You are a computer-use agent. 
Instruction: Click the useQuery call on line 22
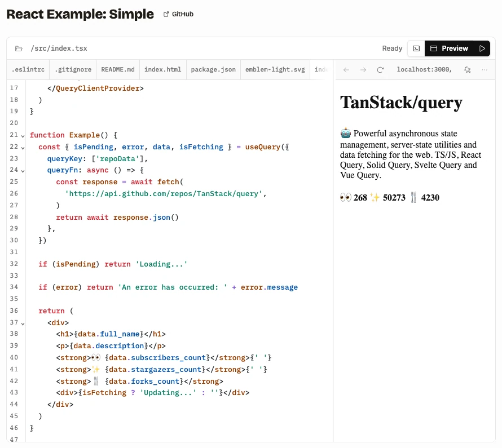pyautogui.click(x=262, y=147)
